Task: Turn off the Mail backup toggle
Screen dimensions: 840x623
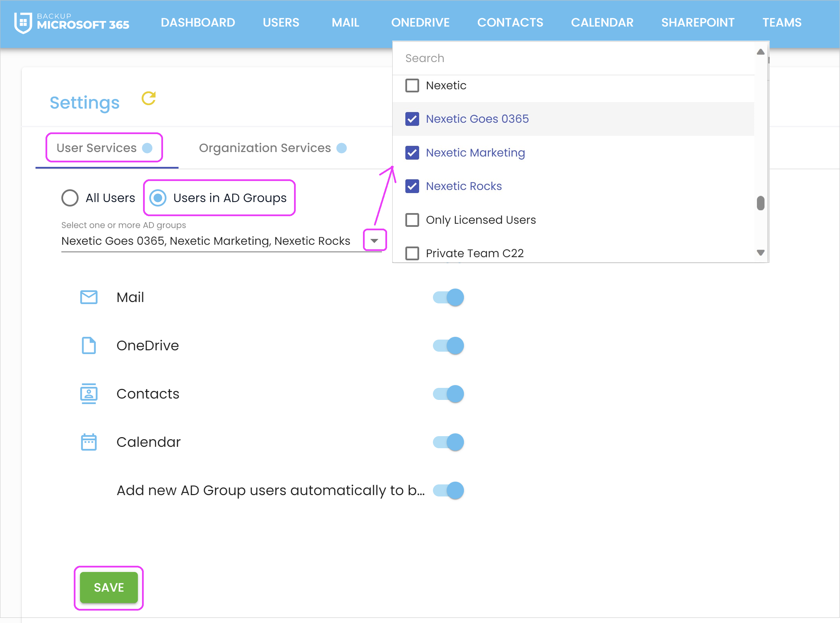Action: pyautogui.click(x=448, y=297)
